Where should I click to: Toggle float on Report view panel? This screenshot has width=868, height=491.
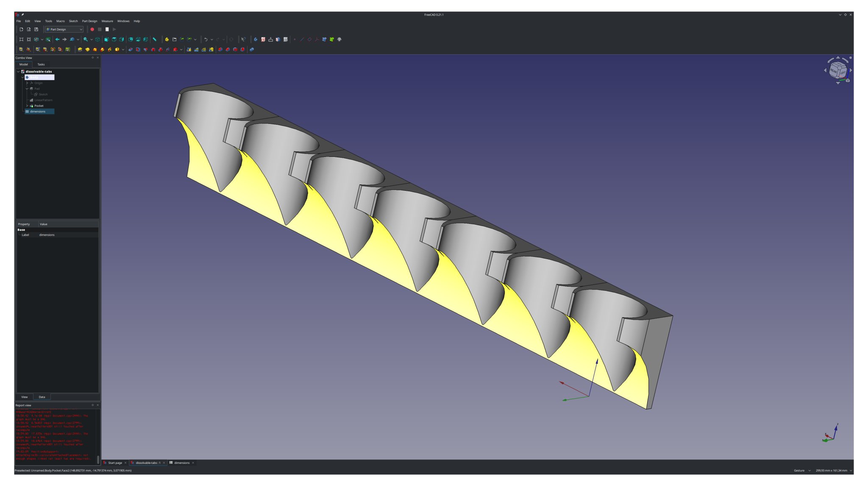93,405
